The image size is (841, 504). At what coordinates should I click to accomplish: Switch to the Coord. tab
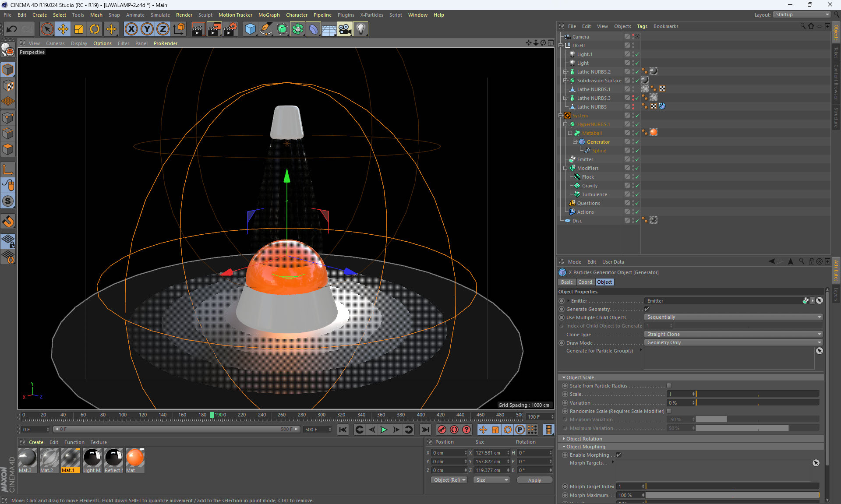point(585,282)
